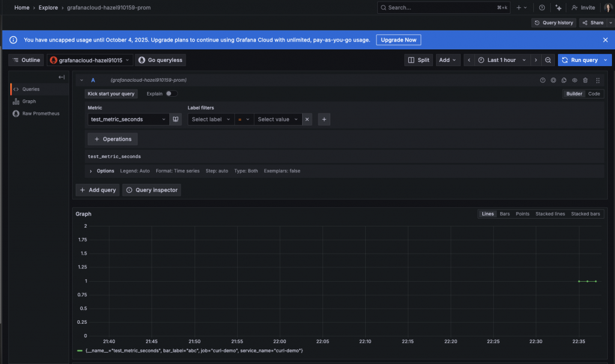Delete query A with trash icon

pos(585,80)
